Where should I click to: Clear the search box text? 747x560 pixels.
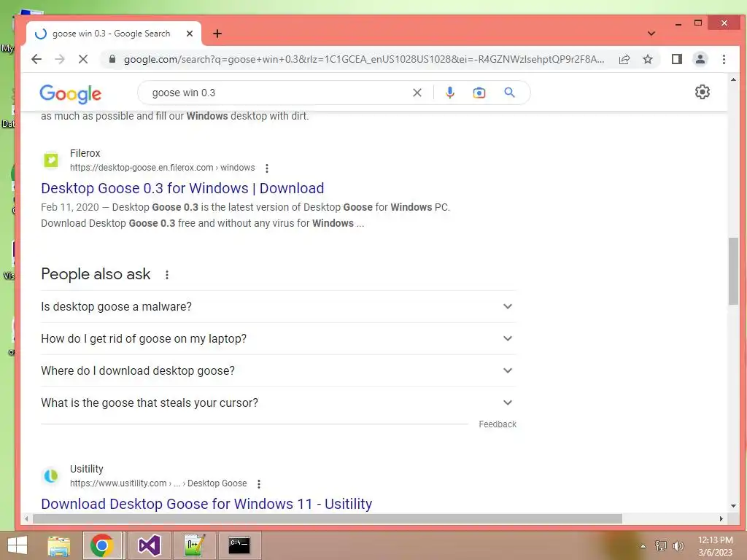coord(417,93)
